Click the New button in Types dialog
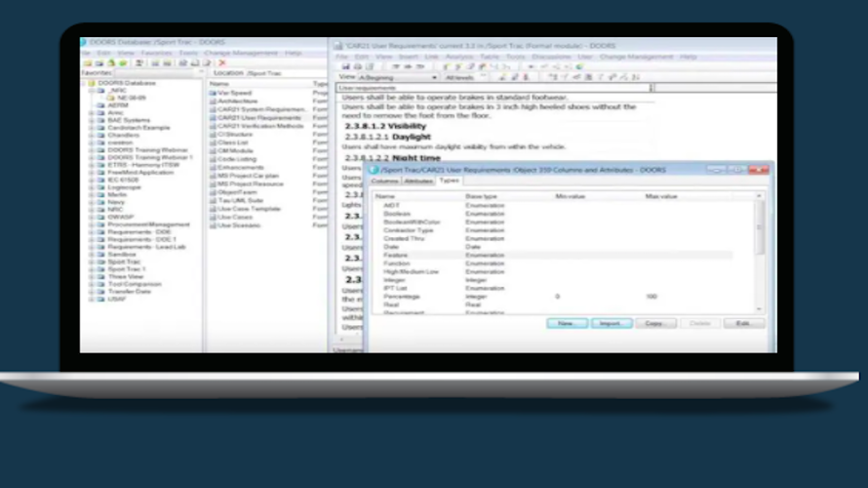Screen dimensions: 868x488 click(x=567, y=323)
